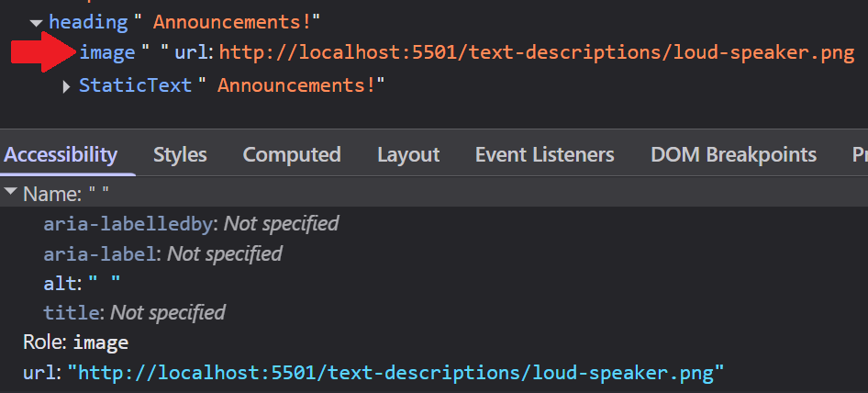Click the Name: " " header text
Image resolution: width=868 pixels, height=393 pixels.
tap(66, 194)
